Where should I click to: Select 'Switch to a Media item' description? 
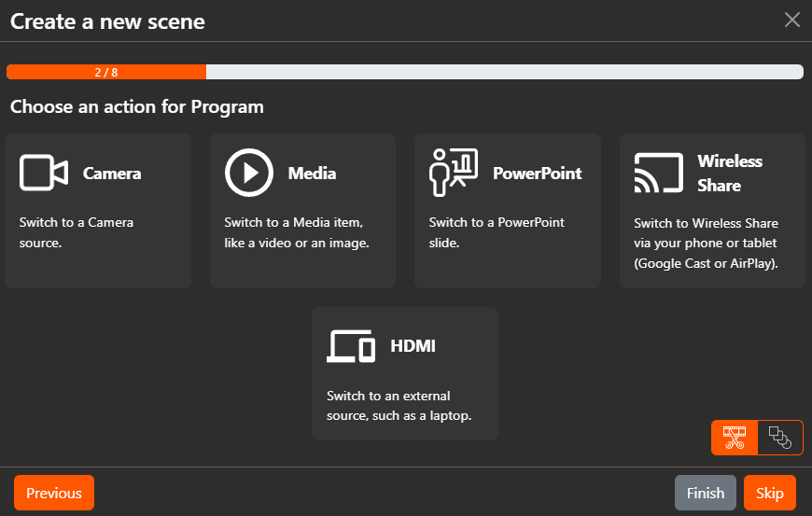297,232
